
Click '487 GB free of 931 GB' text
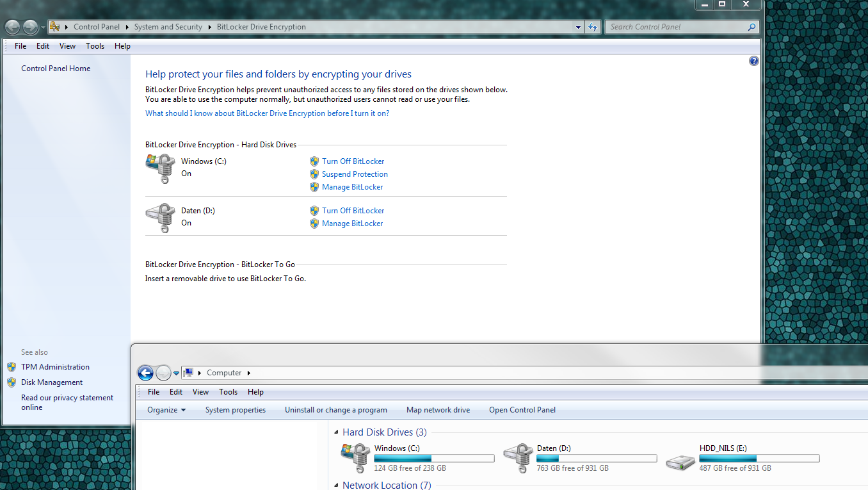coord(735,468)
